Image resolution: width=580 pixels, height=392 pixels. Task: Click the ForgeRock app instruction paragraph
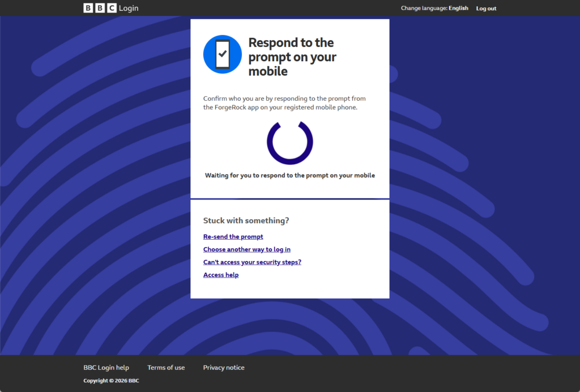pos(284,103)
